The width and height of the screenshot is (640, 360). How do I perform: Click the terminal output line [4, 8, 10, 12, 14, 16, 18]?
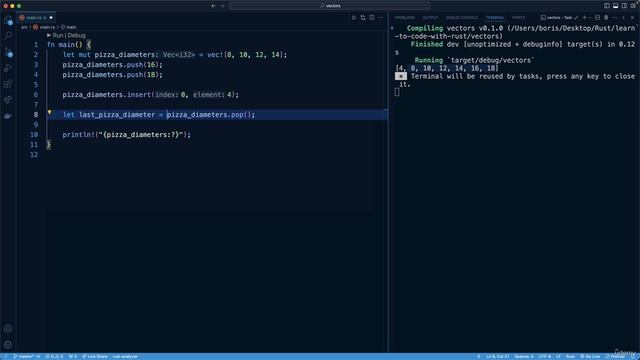point(447,68)
